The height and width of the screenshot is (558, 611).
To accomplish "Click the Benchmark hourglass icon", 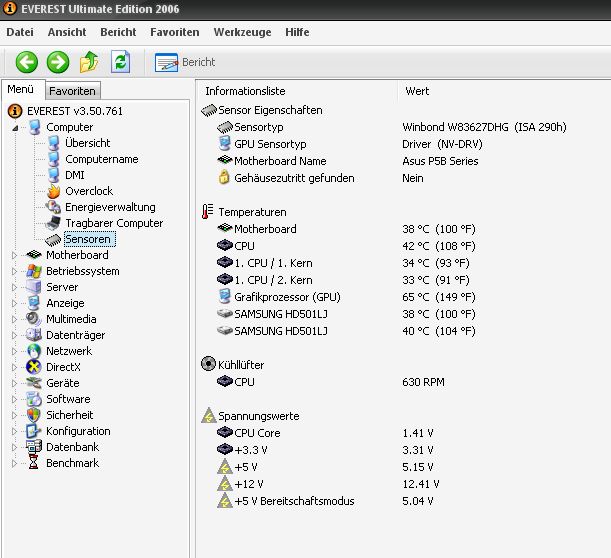I will 34,463.
